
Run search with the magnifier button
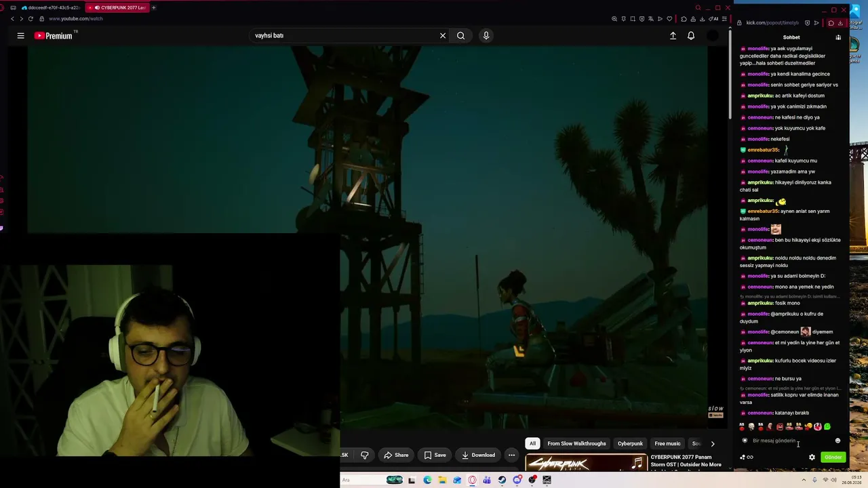point(461,36)
